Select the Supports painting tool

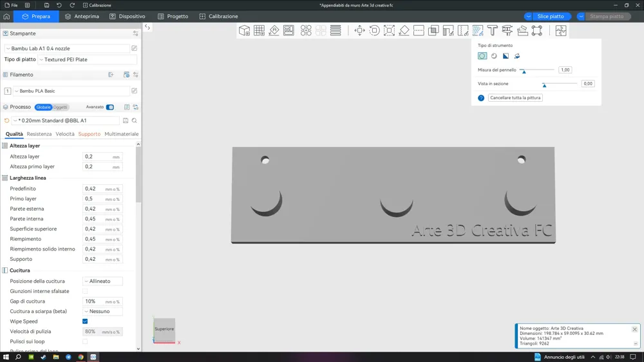448,30
